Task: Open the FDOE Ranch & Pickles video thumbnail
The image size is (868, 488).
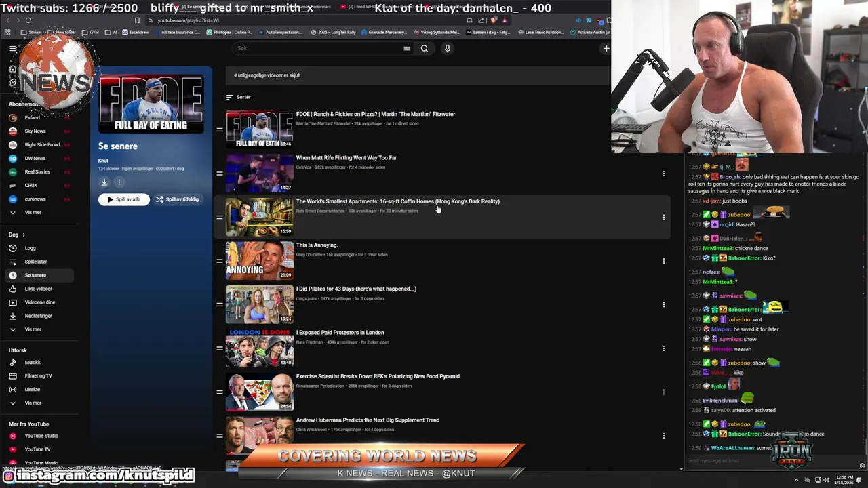Action: (x=260, y=129)
